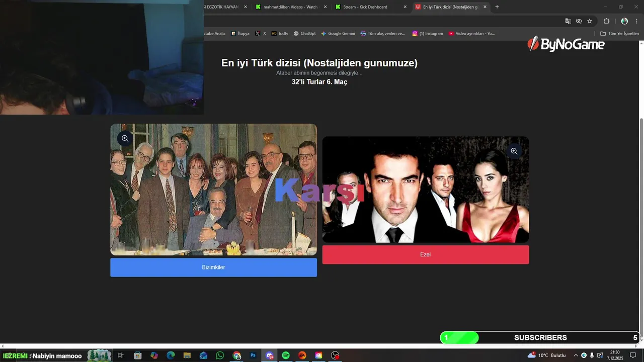Open the Google Gemini bookmark
The width and height of the screenshot is (644, 362).
point(338,34)
